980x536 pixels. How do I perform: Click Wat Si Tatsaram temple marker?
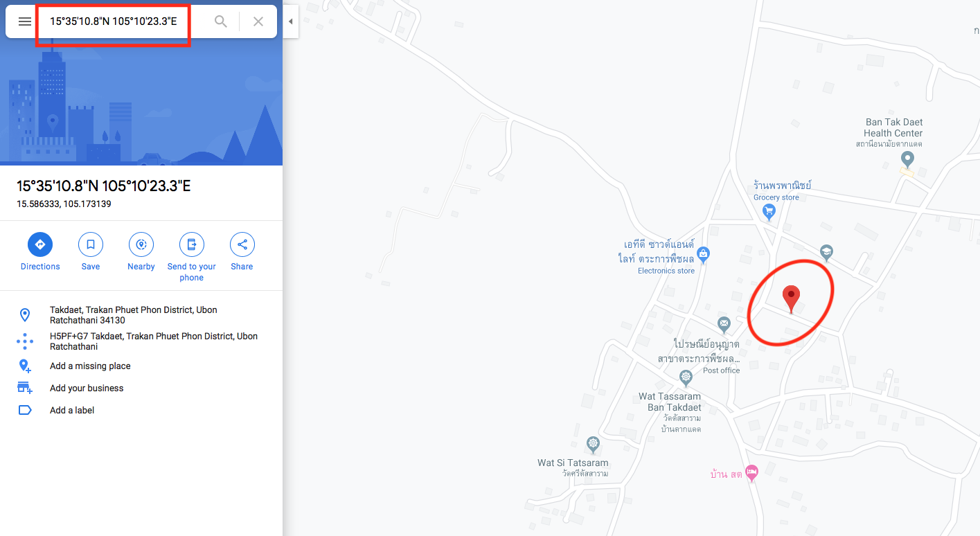click(593, 443)
